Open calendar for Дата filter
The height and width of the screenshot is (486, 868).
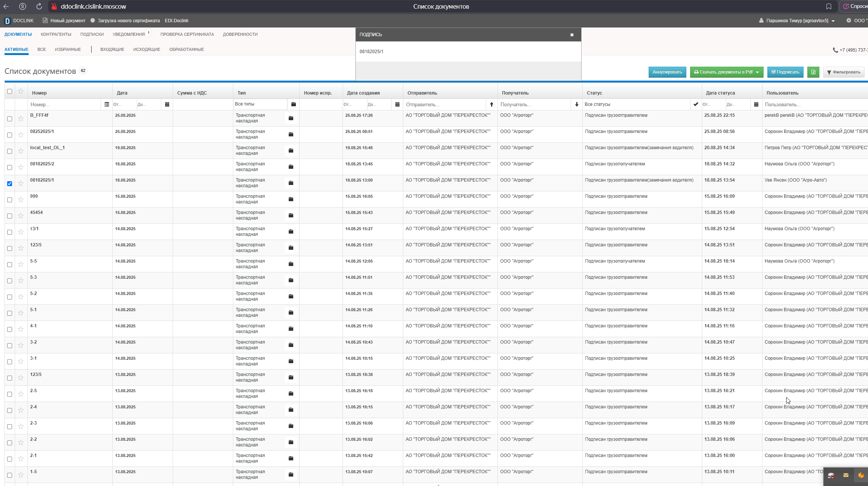167,104
